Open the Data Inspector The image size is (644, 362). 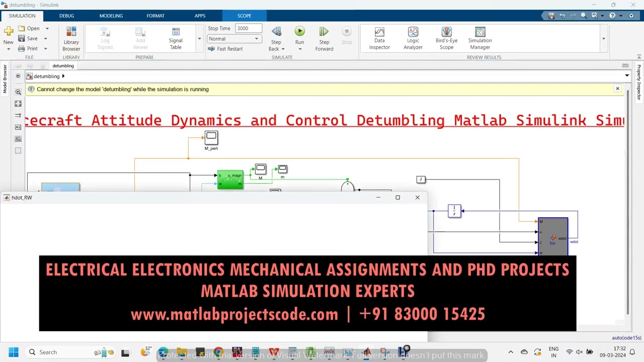pos(379,39)
